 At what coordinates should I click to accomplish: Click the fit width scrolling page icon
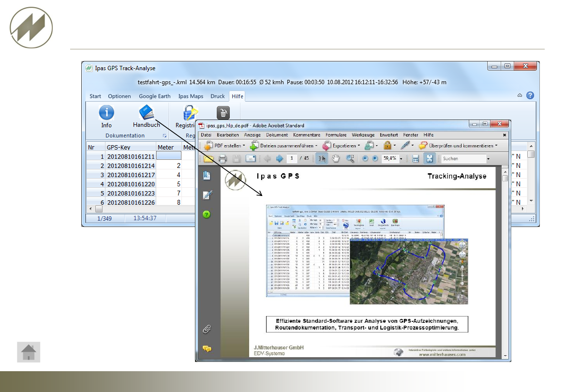point(416,158)
